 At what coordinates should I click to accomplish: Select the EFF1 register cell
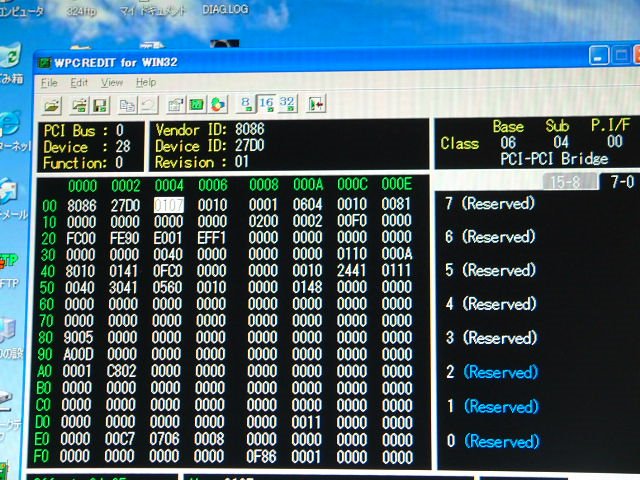[211, 238]
